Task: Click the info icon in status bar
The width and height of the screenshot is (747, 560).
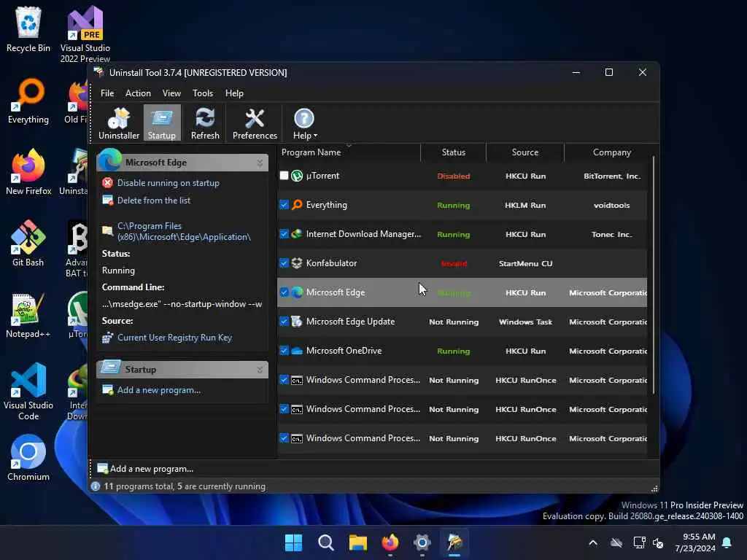Action: coord(96,486)
